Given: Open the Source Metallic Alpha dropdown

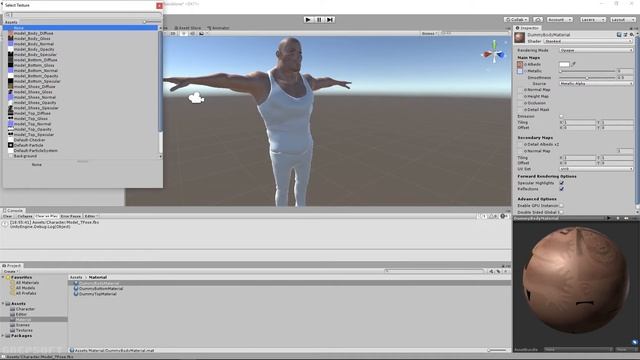Looking at the screenshot, I should coord(596,83).
